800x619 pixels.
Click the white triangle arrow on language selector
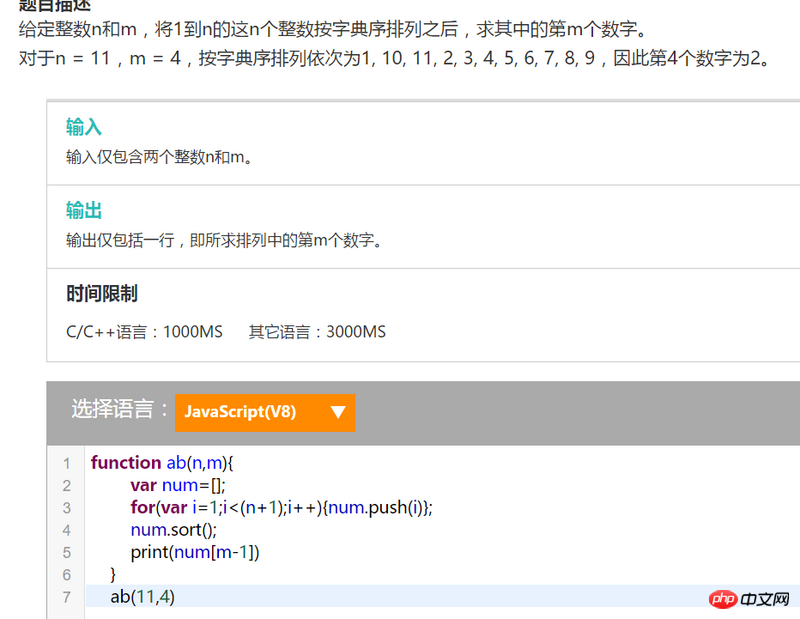pos(338,412)
